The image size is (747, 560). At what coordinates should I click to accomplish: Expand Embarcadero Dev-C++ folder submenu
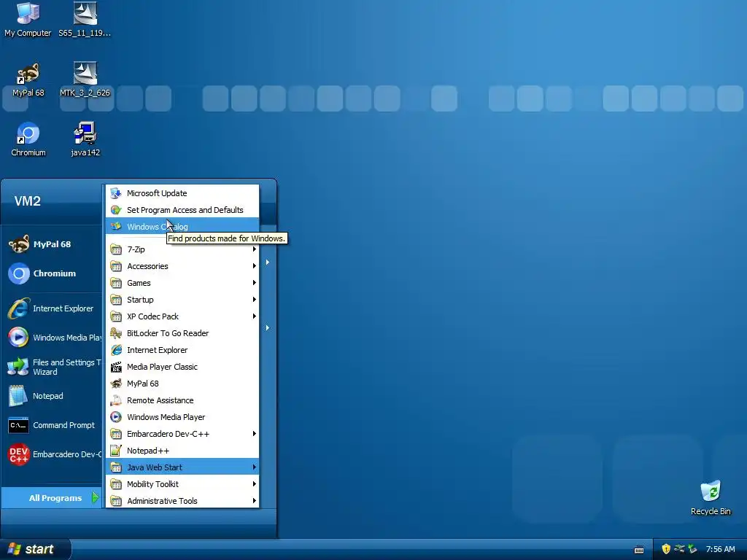tap(182, 434)
